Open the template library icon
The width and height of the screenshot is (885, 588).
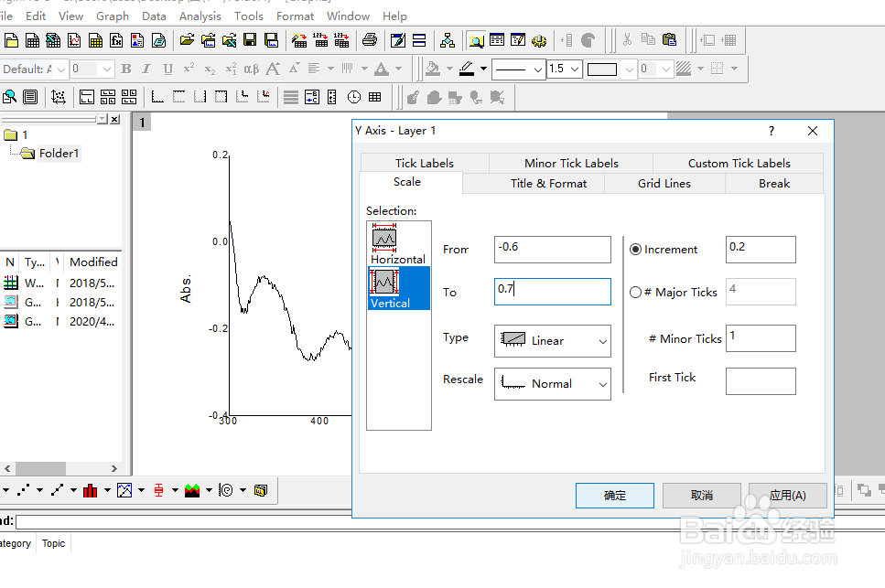(x=260, y=490)
